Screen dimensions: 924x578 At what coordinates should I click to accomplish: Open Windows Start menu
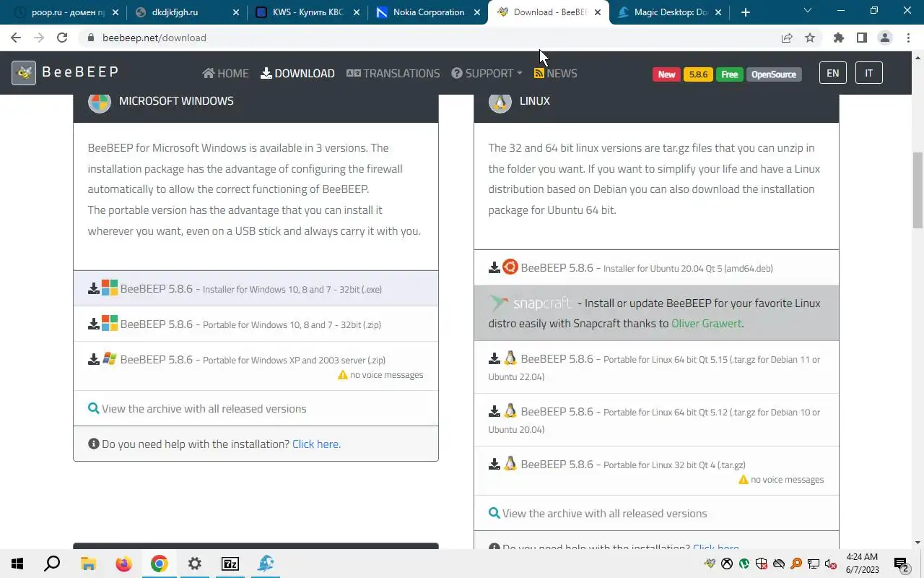17,564
